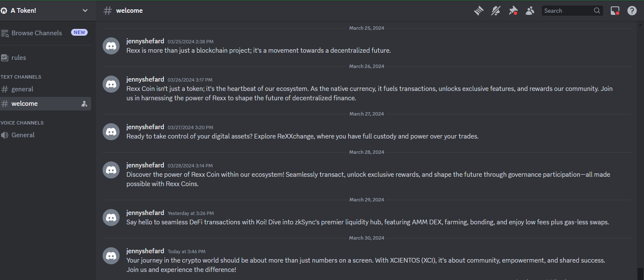
Task: Click the Search input field
Action: pos(567,11)
